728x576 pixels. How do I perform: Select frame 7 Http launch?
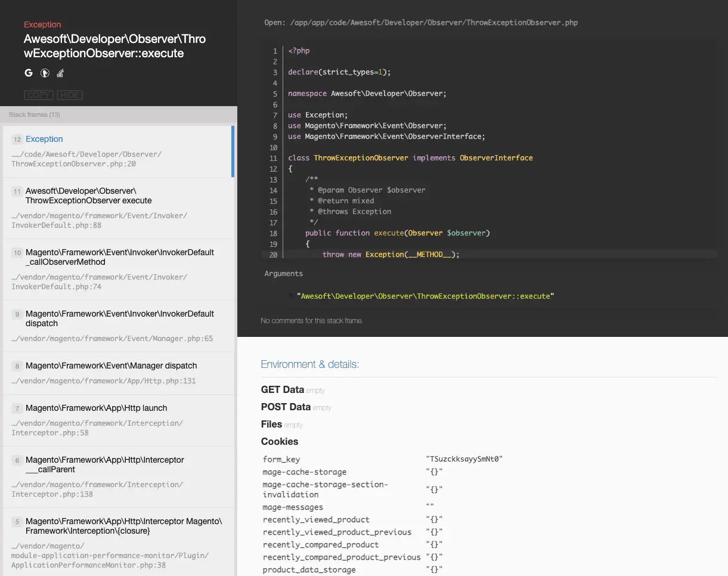[x=96, y=408]
